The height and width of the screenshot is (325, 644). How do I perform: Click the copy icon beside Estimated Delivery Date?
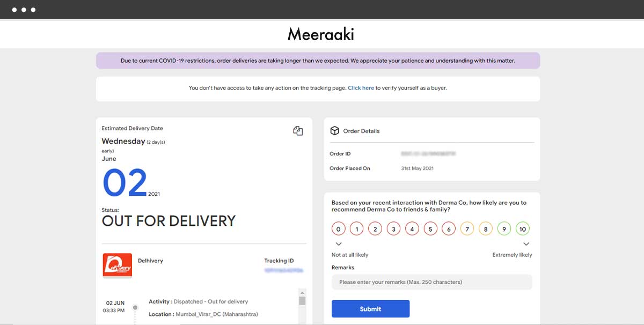[x=298, y=131]
